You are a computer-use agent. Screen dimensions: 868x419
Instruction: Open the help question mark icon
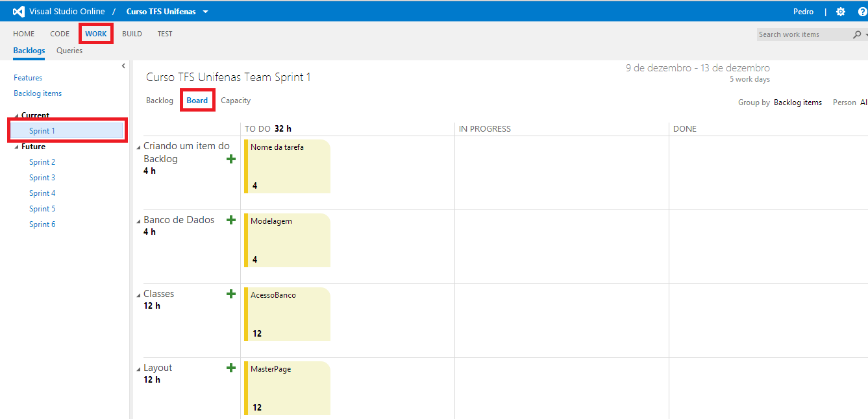pyautogui.click(x=862, y=12)
